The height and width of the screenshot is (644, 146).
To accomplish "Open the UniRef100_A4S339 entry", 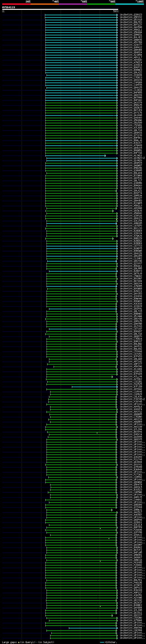I will pyautogui.click(x=131, y=427).
